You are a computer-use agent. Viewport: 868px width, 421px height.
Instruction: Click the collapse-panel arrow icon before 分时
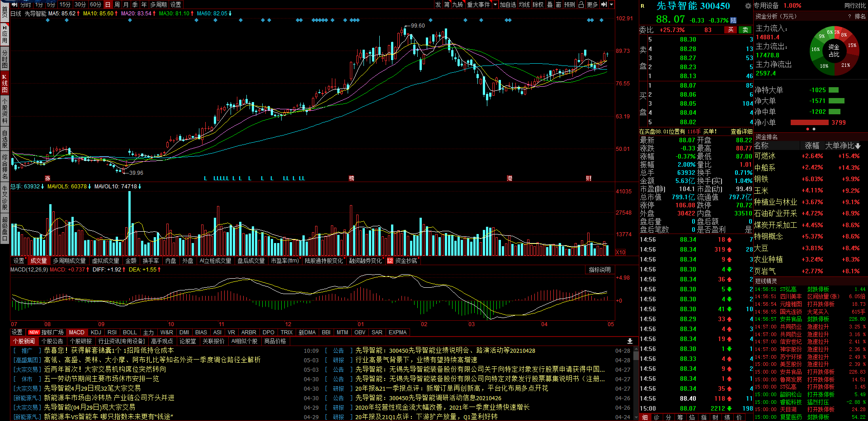click(x=14, y=5)
